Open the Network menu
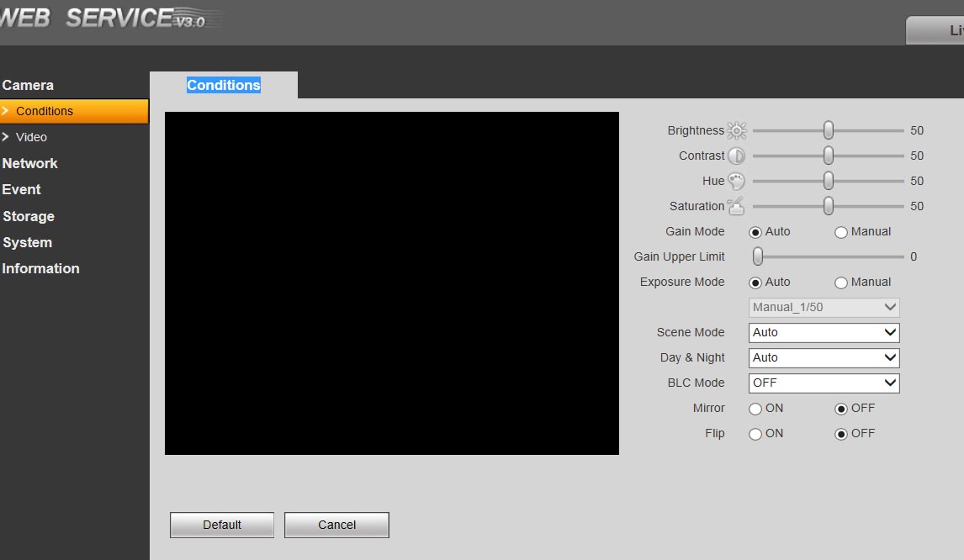This screenshot has height=560, width=964. pos(29,163)
